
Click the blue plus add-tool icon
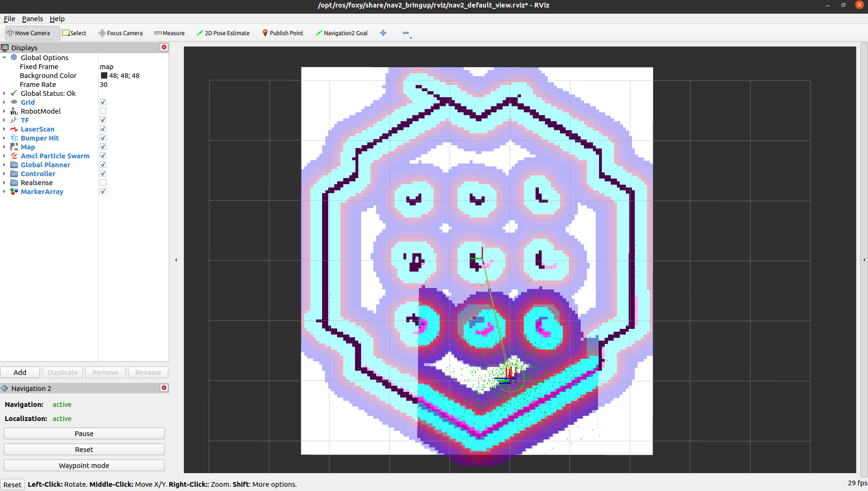click(x=383, y=33)
